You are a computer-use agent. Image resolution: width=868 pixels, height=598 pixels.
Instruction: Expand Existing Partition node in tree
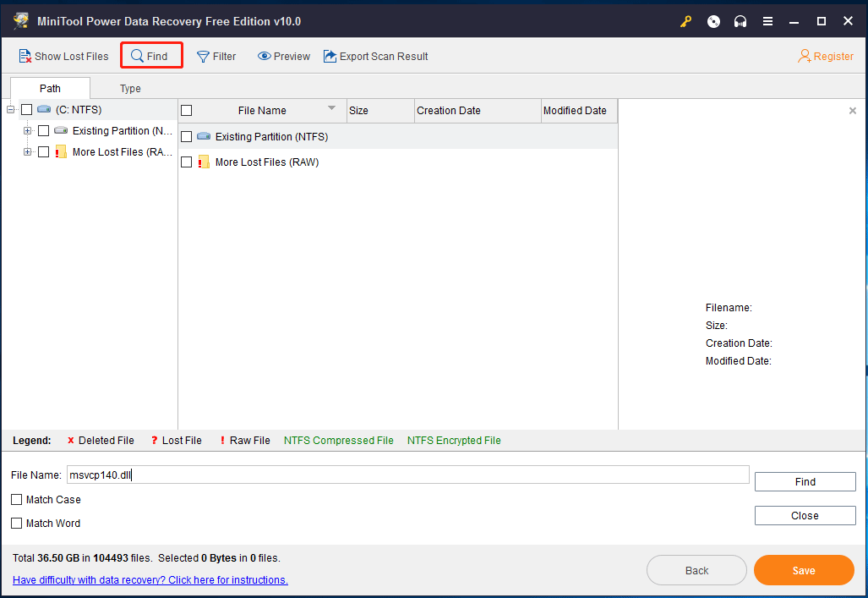click(x=27, y=131)
